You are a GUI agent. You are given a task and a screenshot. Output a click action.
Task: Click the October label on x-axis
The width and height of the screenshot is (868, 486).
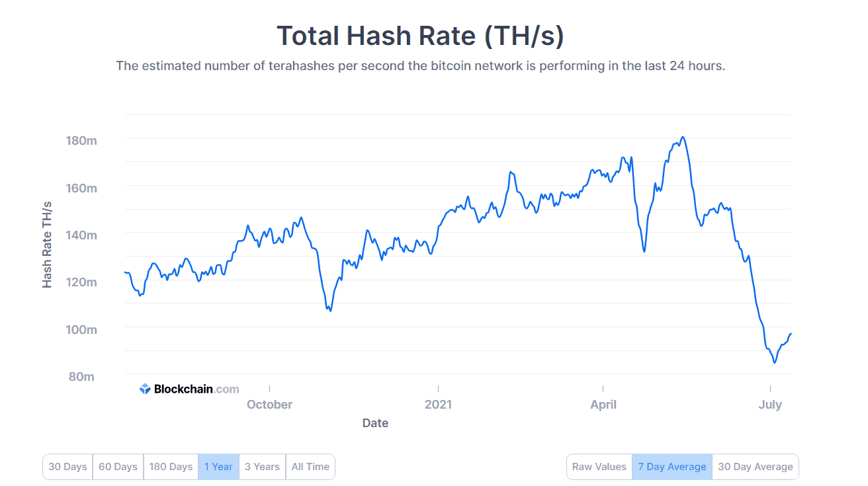[x=269, y=404]
